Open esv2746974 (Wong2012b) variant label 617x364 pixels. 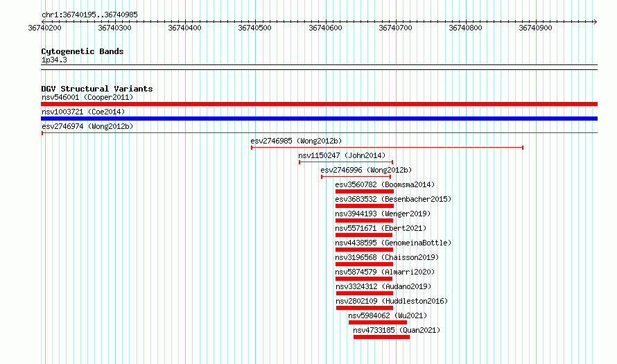(x=87, y=126)
